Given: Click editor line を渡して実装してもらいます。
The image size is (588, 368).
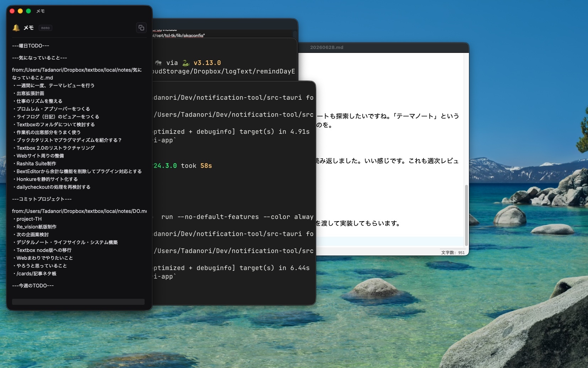Looking at the screenshot, I should 358,223.
